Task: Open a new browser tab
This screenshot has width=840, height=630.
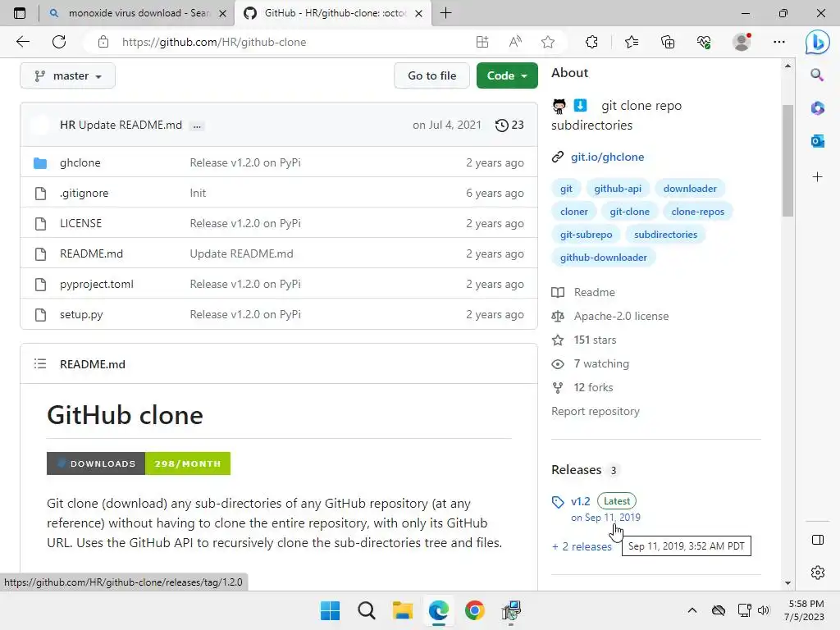Action: tap(445, 13)
